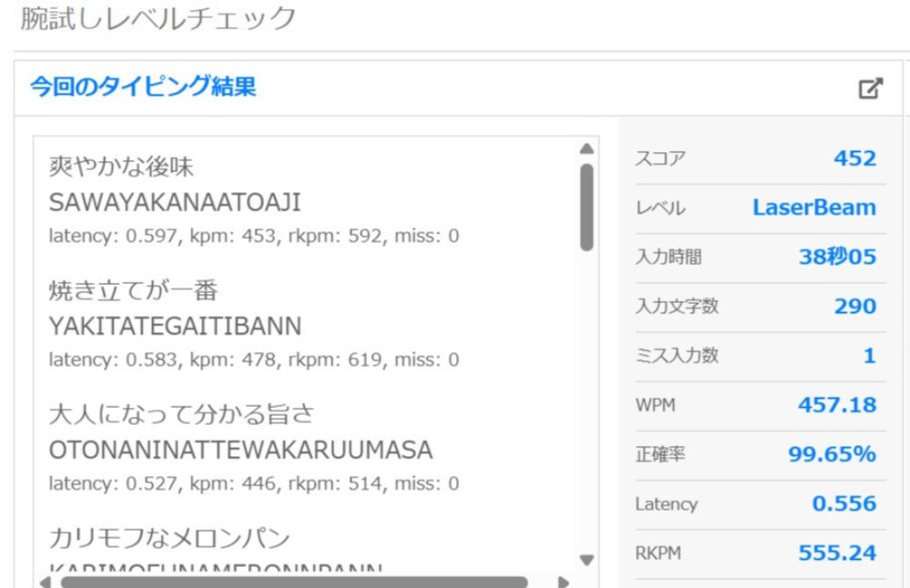910x588 pixels.
Task: Click the horizontal scroll left arrow
Action: (45, 583)
